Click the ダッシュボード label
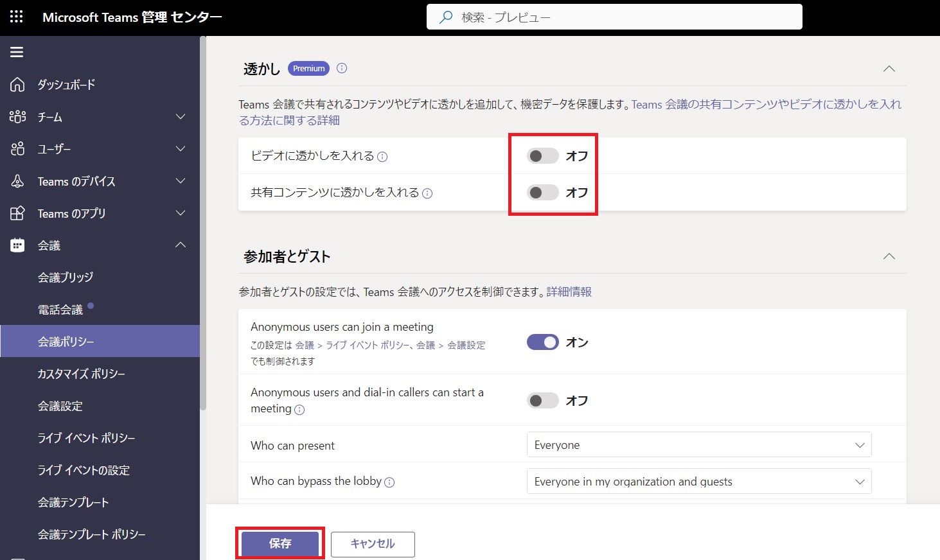Viewport: 940px width, 560px height. pyautogui.click(x=66, y=85)
